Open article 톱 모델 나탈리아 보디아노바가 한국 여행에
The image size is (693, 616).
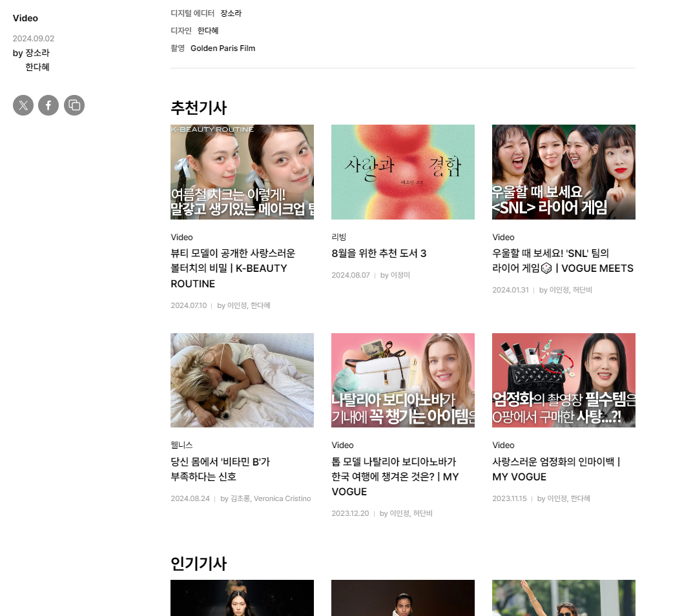pos(395,477)
